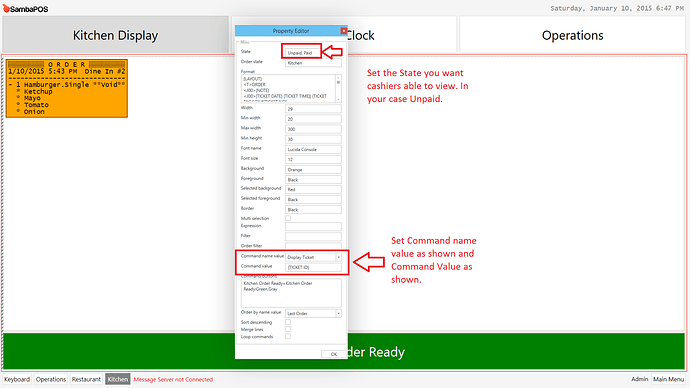Close the Property Editor dialog

pos(344,31)
